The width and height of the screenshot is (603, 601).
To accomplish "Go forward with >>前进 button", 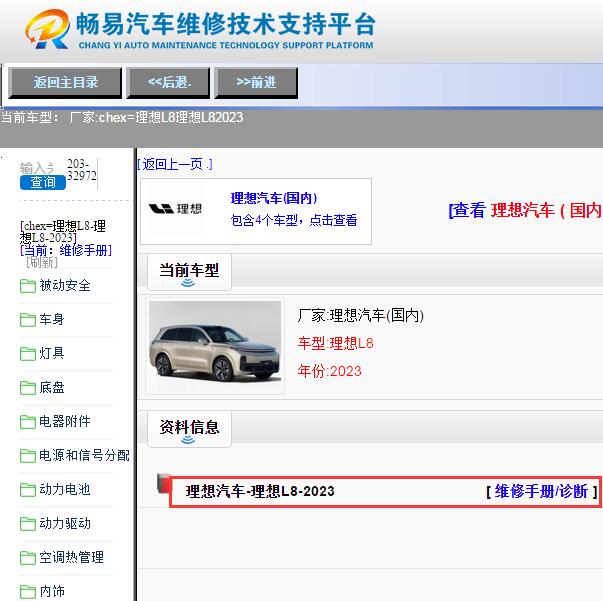I will click(x=256, y=82).
